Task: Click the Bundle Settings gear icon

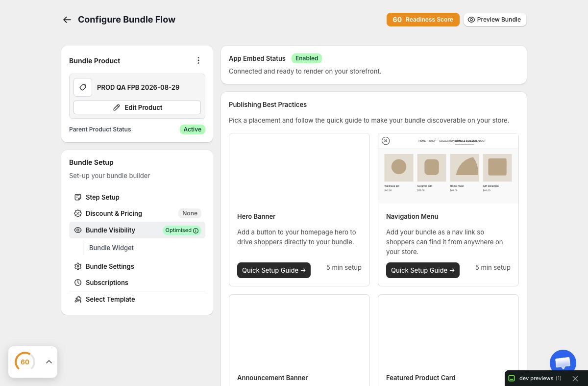Action: coord(78,266)
